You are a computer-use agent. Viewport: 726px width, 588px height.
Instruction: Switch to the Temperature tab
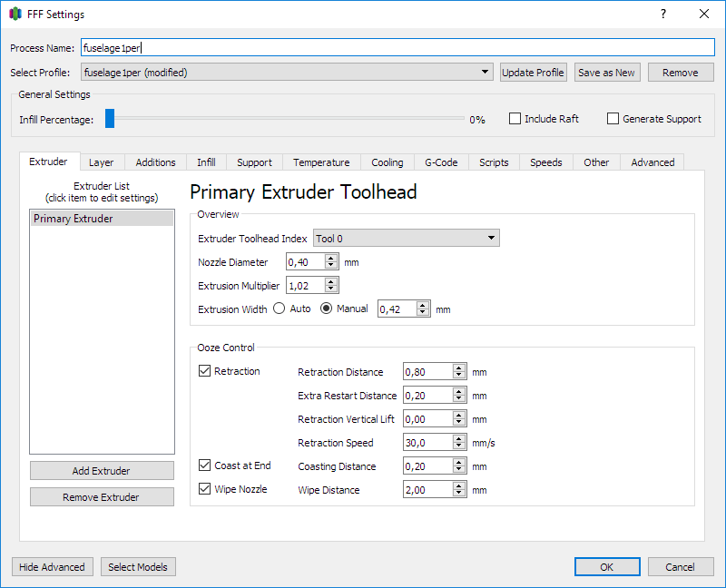point(321,162)
